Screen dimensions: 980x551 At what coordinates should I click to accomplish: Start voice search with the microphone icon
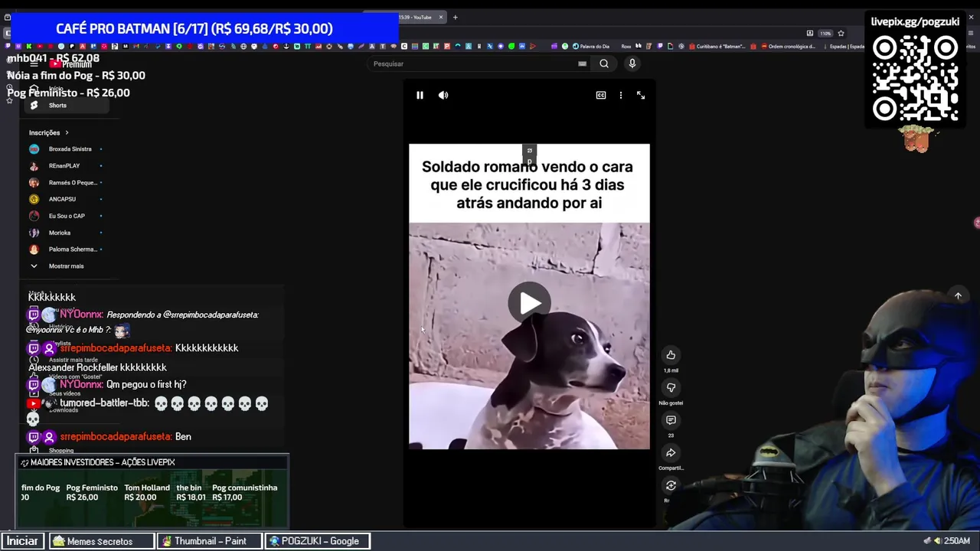(632, 64)
